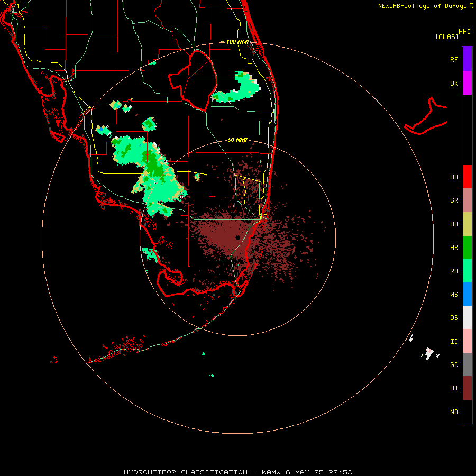This screenshot has height=476, width=476.
Task: Click the magenta UK legend color swatch
Action: coord(467,83)
